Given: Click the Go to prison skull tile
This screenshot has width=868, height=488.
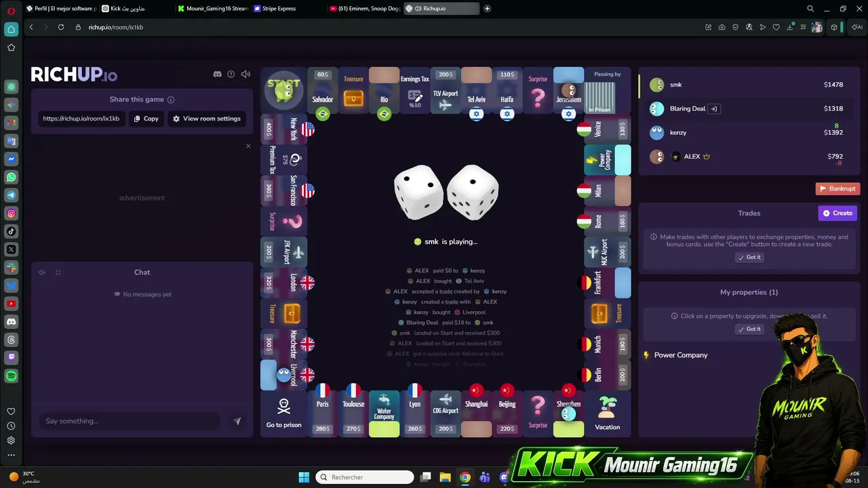Looking at the screenshot, I should 283,413.
